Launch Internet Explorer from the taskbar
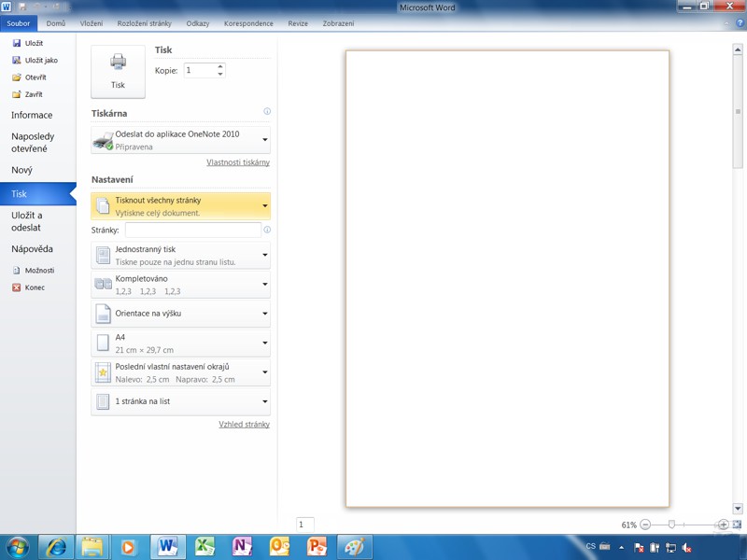This screenshot has width=747, height=560. pos(56,547)
